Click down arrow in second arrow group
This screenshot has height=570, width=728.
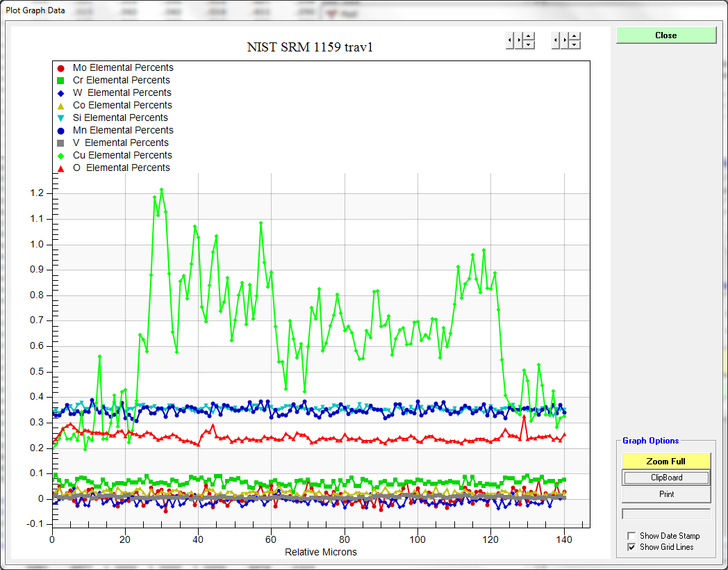coord(574,45)
